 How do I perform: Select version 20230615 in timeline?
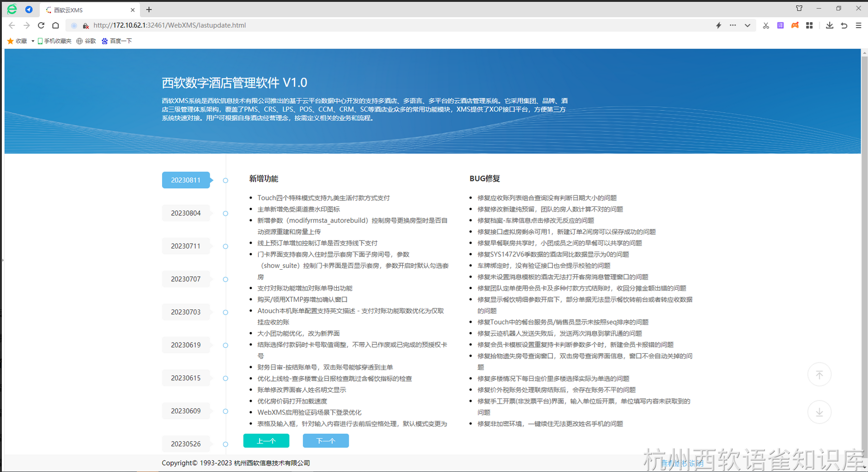point(186,378)
